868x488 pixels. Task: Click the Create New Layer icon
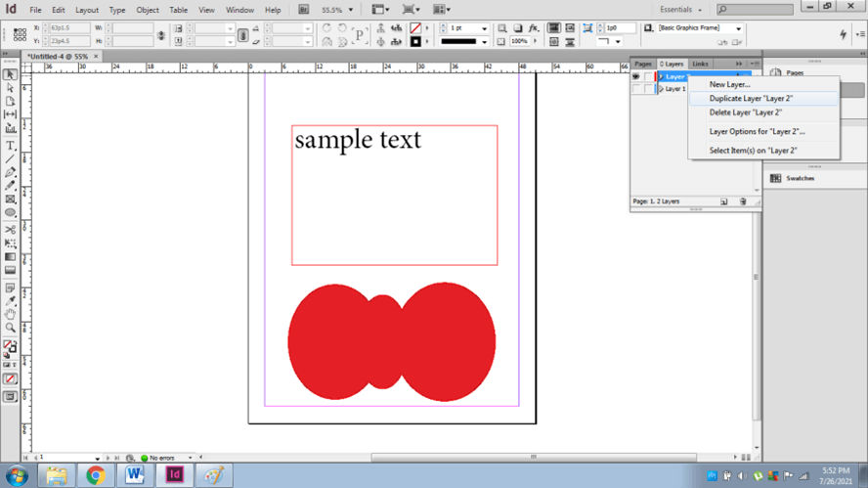(x=724, y=201)
